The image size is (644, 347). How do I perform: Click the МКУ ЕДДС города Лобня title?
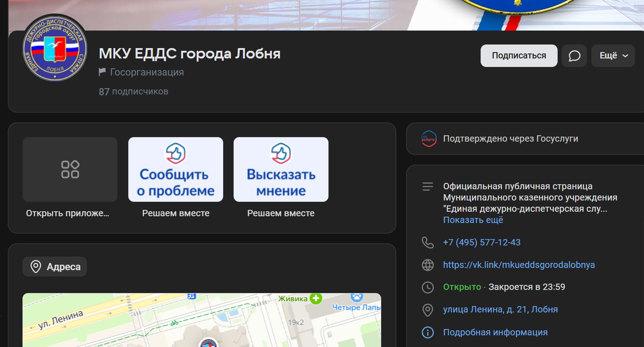pos(190,54)
